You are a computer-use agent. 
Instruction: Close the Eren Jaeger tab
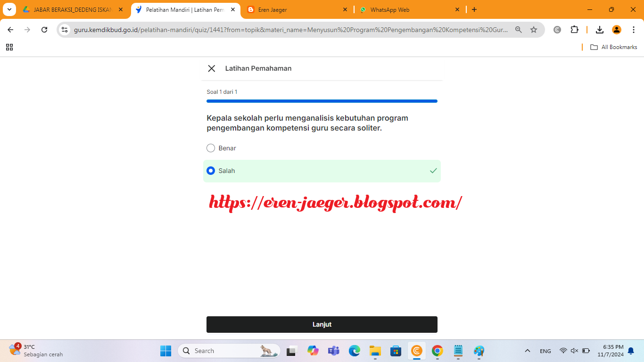[345, 9]
